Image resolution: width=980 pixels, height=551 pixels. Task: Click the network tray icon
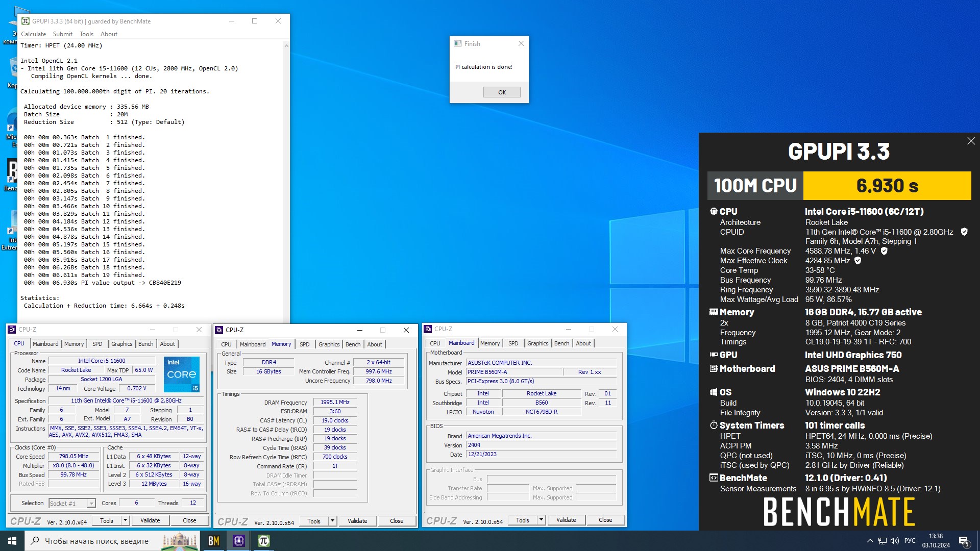coord(883,541)
